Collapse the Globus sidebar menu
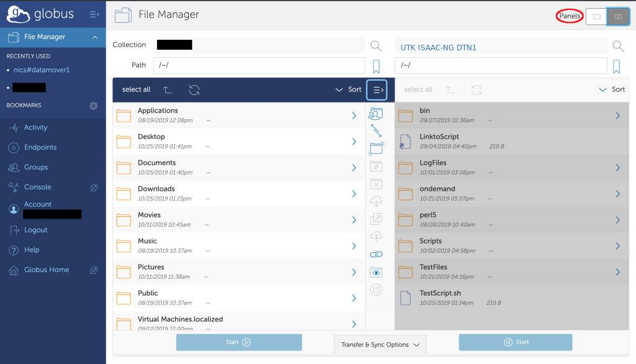Screen dimensions: 636x364 [x=94, y=15]
